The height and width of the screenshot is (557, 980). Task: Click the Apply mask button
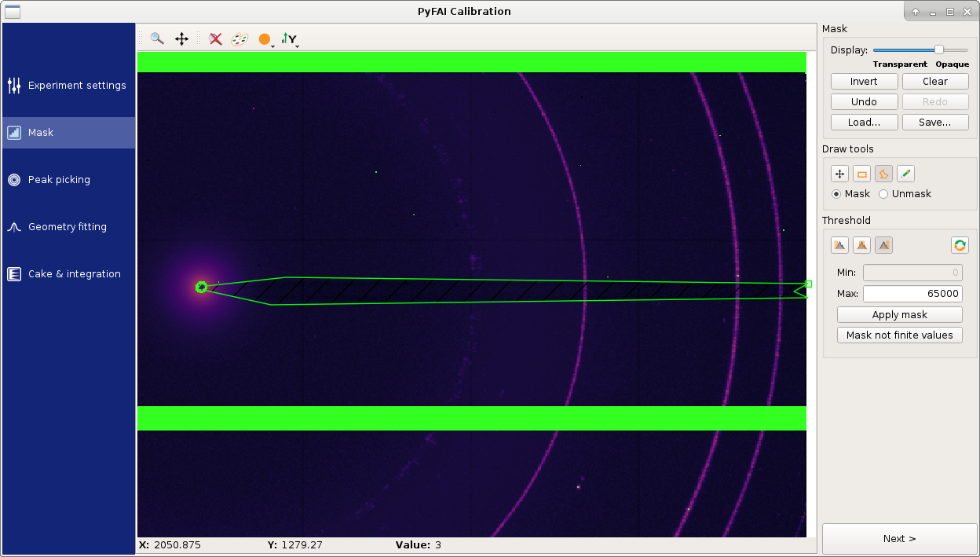900,315
